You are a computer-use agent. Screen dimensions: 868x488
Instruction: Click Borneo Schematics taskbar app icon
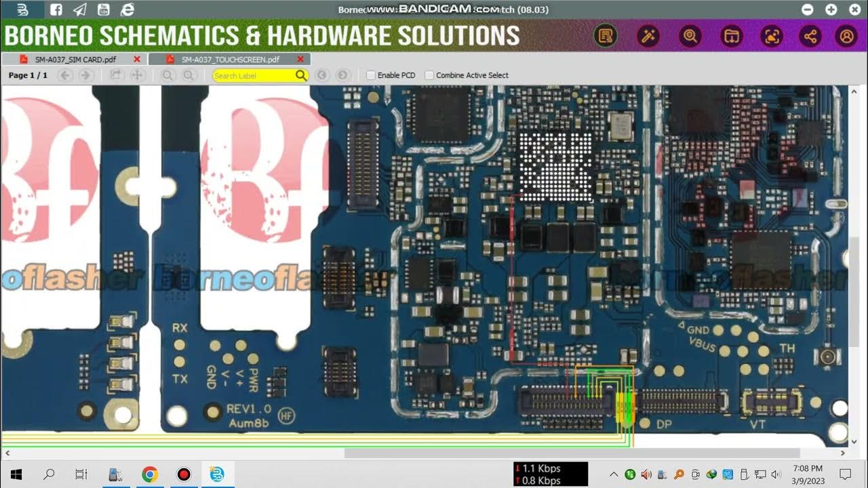tap(217, 474)
